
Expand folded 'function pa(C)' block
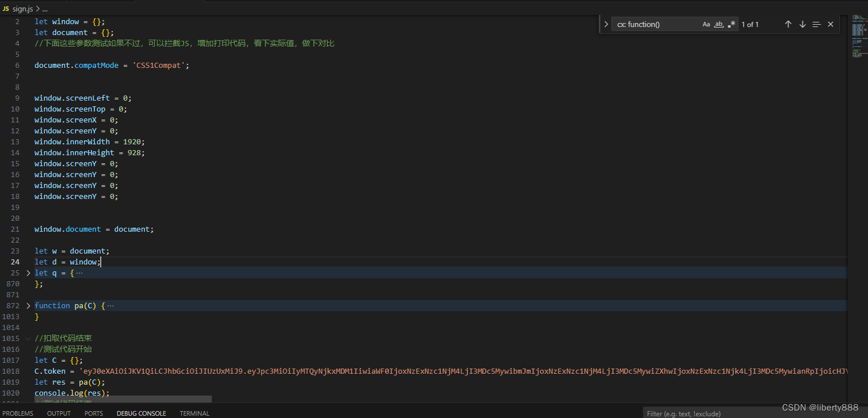(28, 306)
